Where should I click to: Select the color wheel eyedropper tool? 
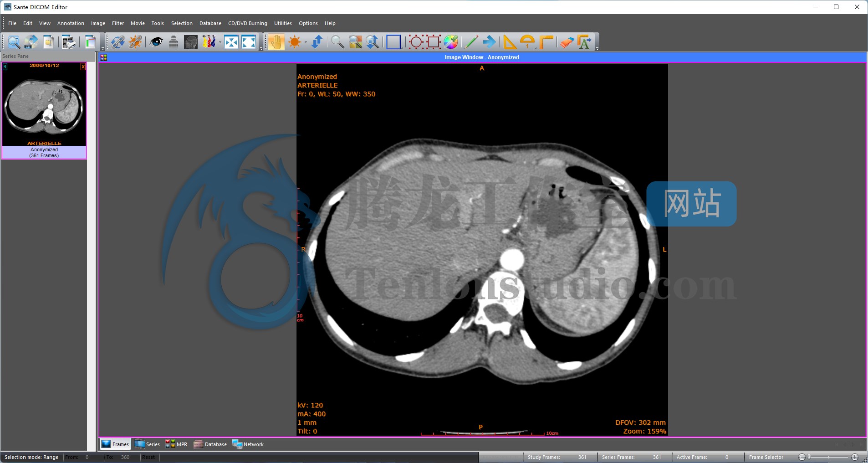point(451,42)
